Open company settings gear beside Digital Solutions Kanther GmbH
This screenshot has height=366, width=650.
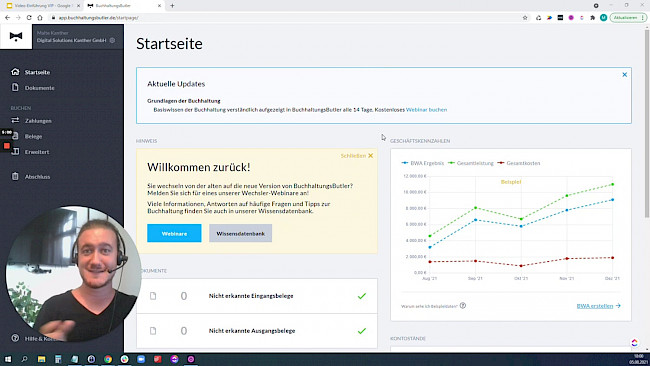point(112,40)
